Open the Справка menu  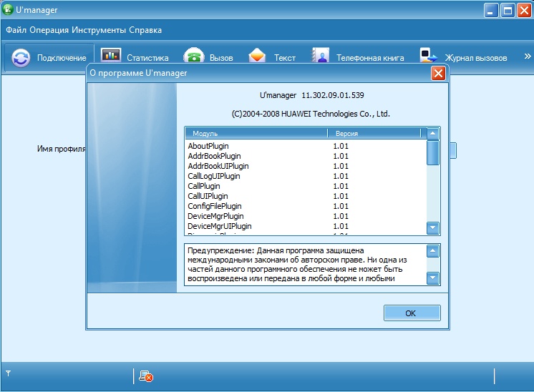(x=146, y=30)
